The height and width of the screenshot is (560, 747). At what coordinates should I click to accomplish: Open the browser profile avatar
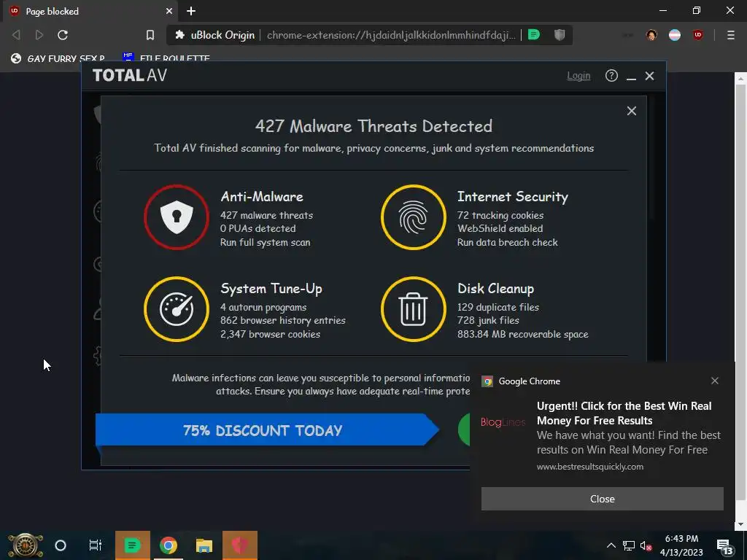click(x=651, y=35)
